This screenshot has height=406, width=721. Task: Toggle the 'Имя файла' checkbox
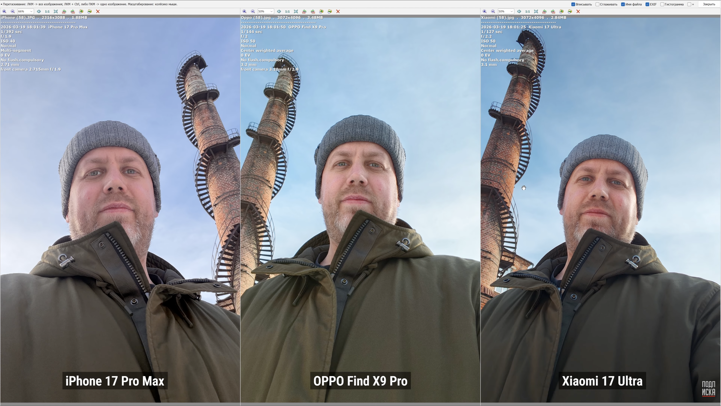[x=623, y=4]
